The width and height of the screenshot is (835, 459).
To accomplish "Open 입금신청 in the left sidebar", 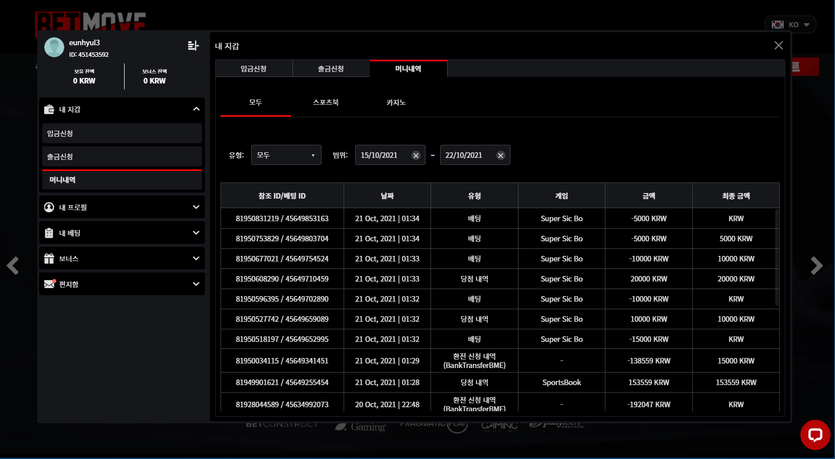I will (122, 133).
